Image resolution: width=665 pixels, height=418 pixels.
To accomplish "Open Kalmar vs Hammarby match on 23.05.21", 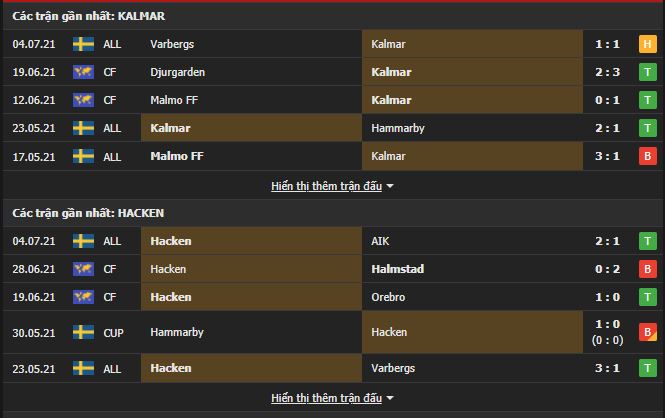I will click(x=333, y=128).
